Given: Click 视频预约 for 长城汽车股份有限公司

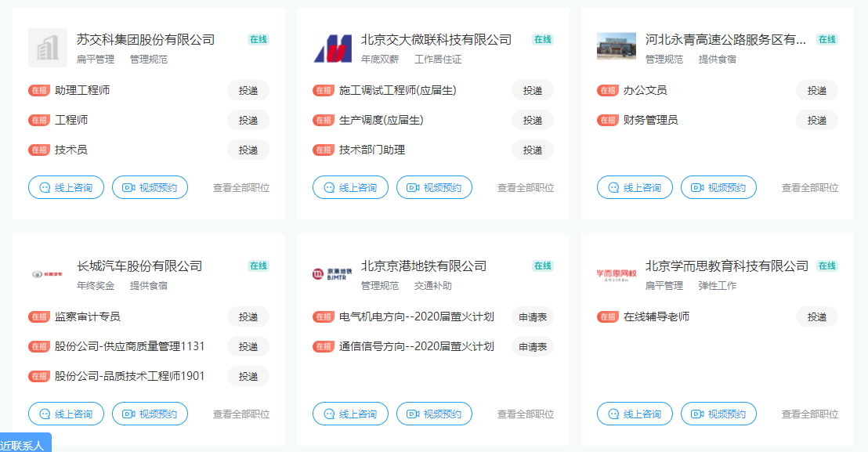Looking at the screenshot, I should pos(150,414).
